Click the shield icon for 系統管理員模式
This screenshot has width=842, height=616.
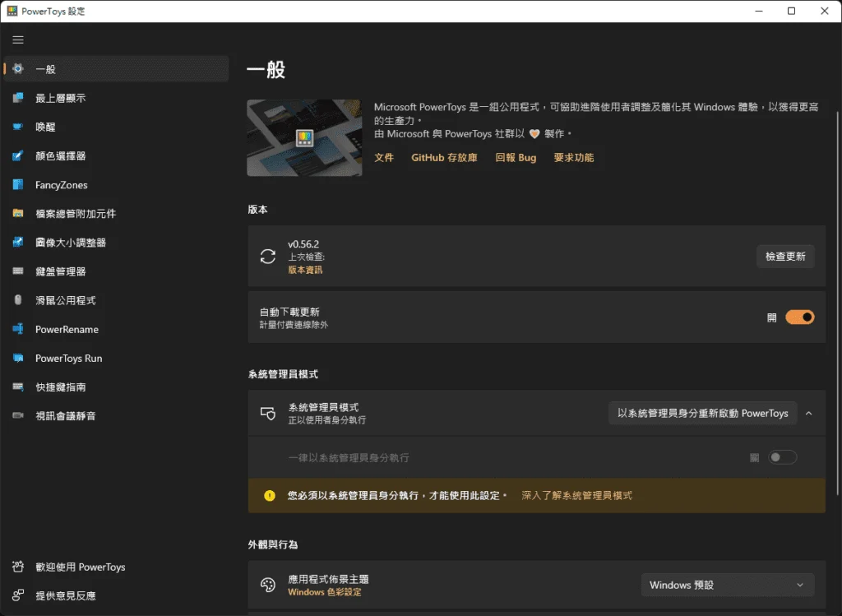click(x=268, y=413)
